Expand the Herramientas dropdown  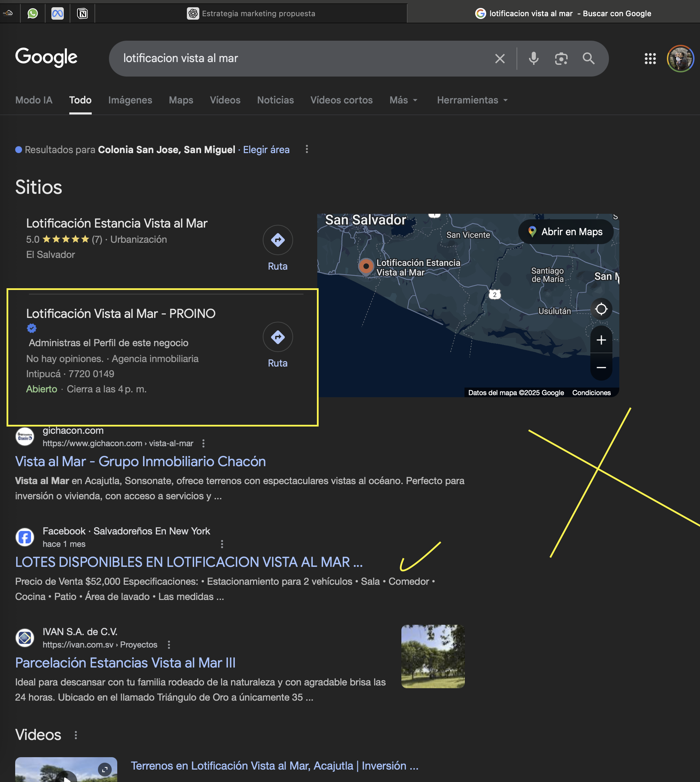(472, 100)
